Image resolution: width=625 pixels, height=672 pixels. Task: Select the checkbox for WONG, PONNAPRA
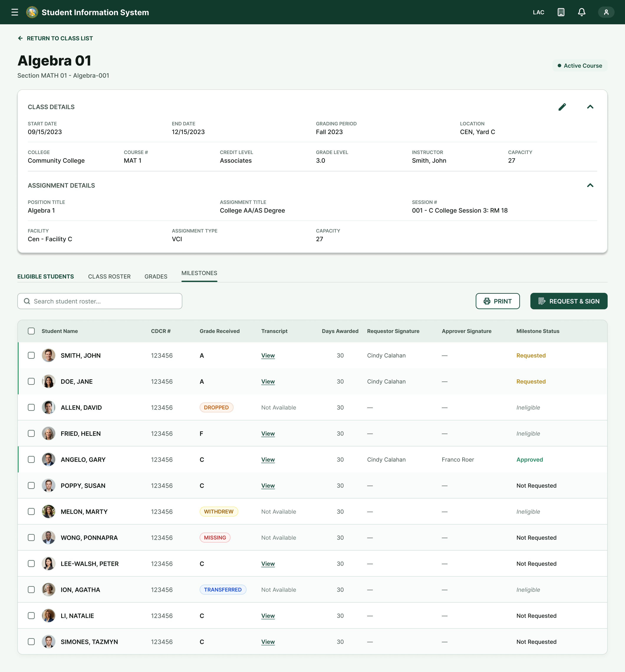coord(31,538)
